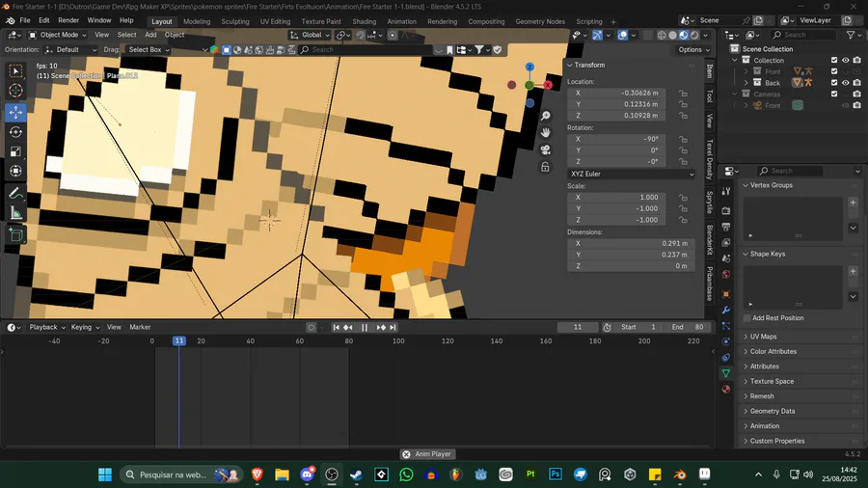Image resolution: width=868 pixels, height=488 pixels.
Task: Expand the Back collection in outliner
Action: (x=746, y=82)
